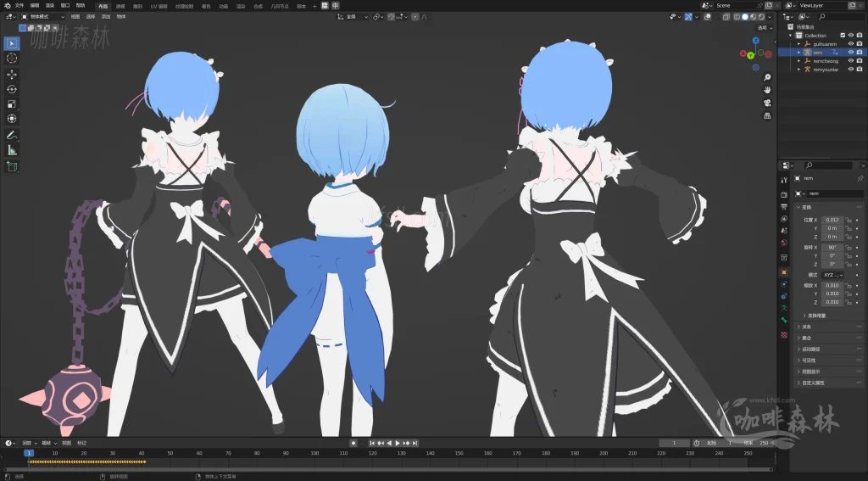Click the play animation button
Screen dimensions: 868x481
398,443
